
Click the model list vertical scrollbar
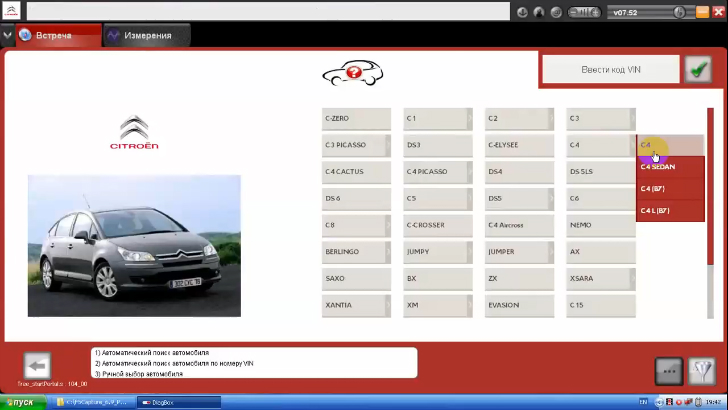click(710, 213)
